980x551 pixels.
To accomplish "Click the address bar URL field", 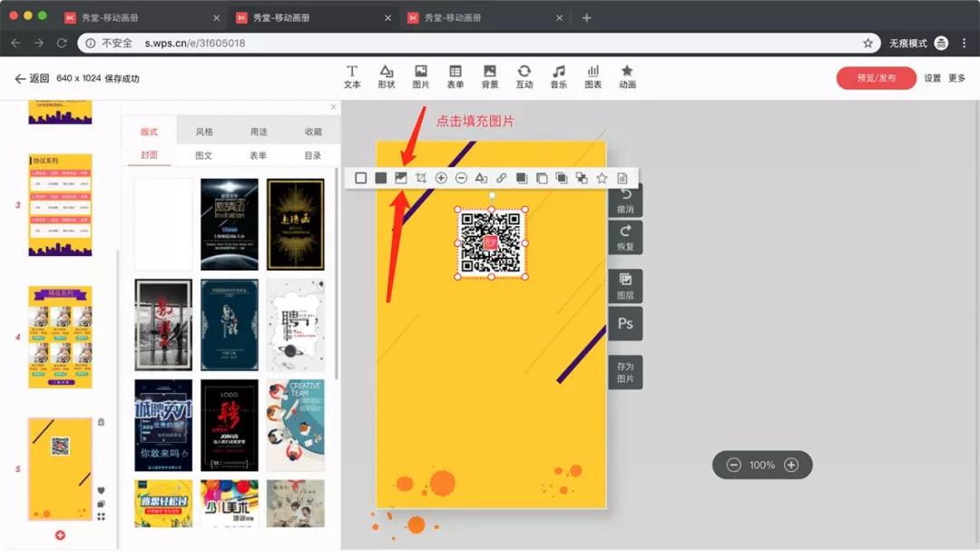I will 478,44.
